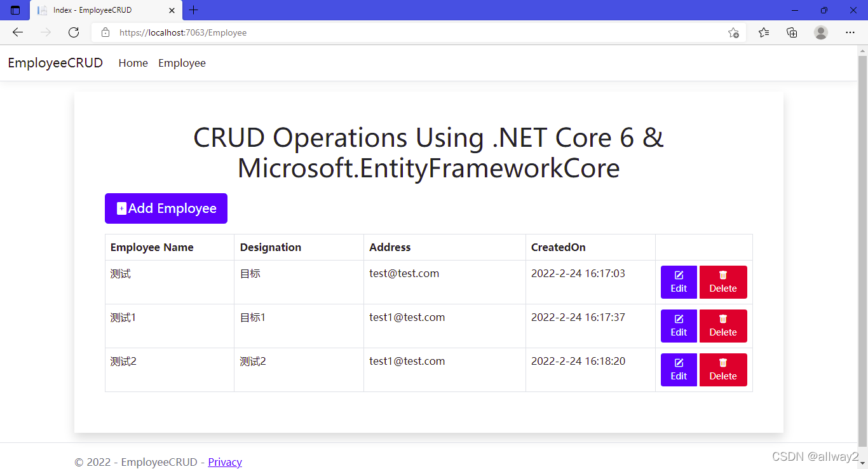This screenshot has width=868, height=469.
Task: Click the EmployeeCRUD brand link
Action: coord(55,63)
